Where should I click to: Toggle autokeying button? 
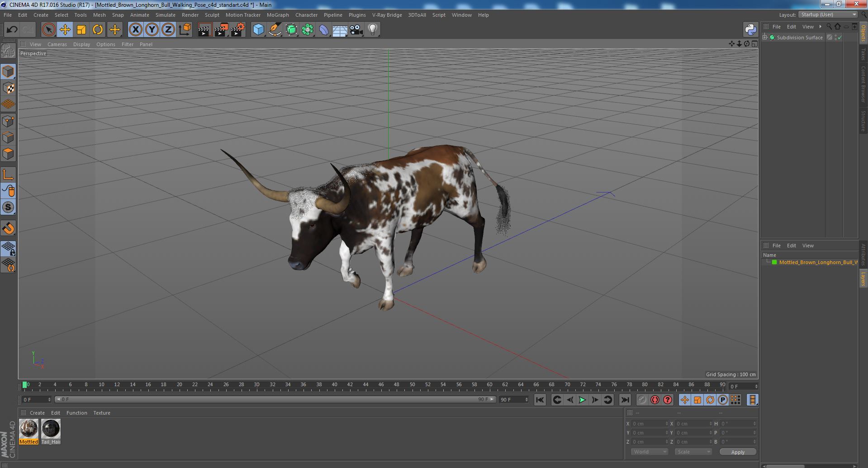click(655, 400)
